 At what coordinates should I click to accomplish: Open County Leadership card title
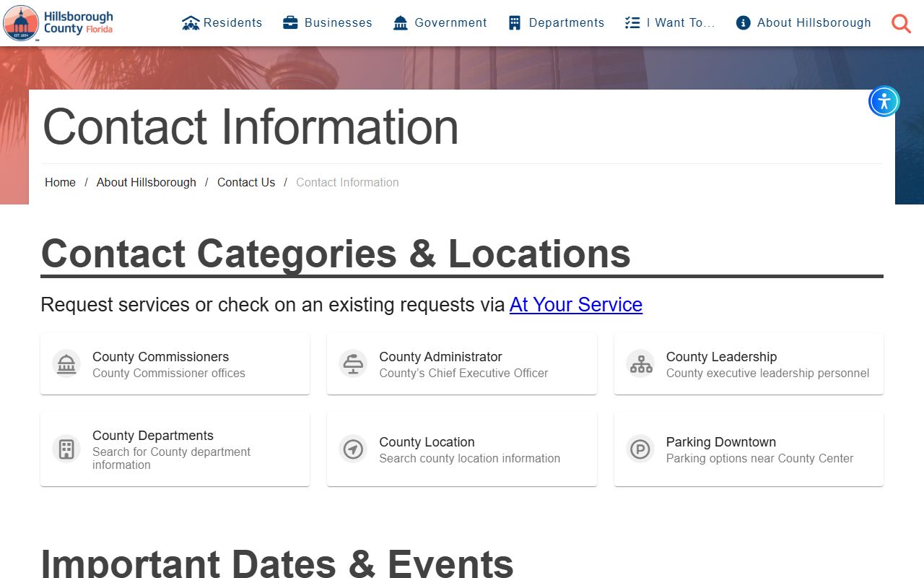click(x=721, y=357)
